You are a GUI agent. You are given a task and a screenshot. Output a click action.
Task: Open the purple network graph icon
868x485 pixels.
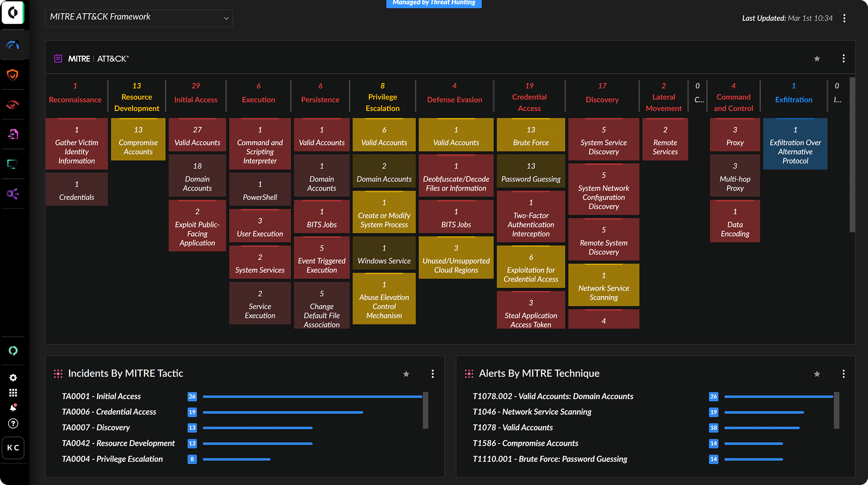click(x=13, y=194)
